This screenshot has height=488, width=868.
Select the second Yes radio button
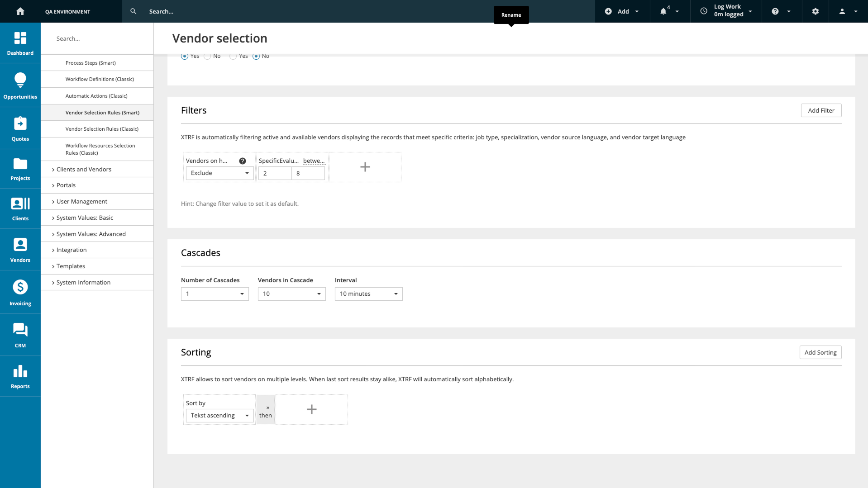(x=233, y=56)
